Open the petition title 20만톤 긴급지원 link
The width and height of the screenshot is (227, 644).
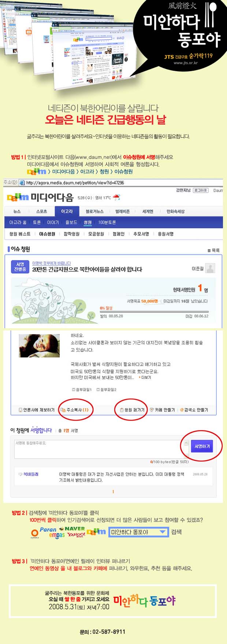87,269
